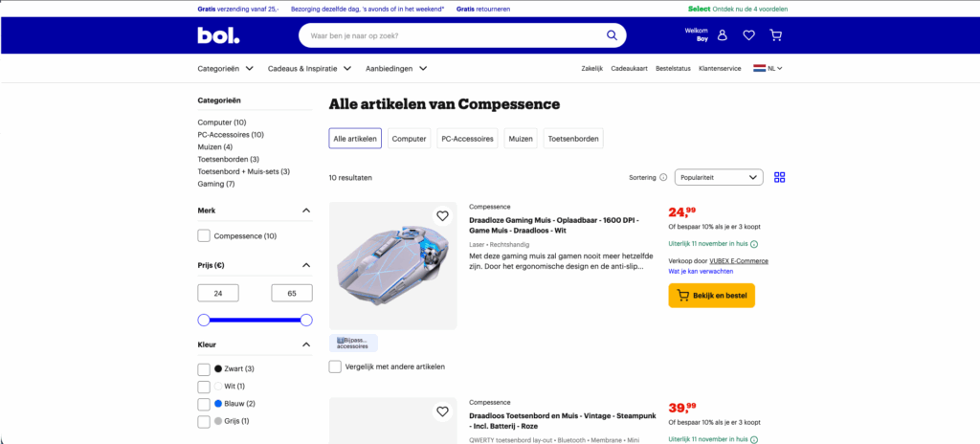Select the Toetsenborden category tab
The width and height of the screenshot is (980, 444).
[574, 138]
